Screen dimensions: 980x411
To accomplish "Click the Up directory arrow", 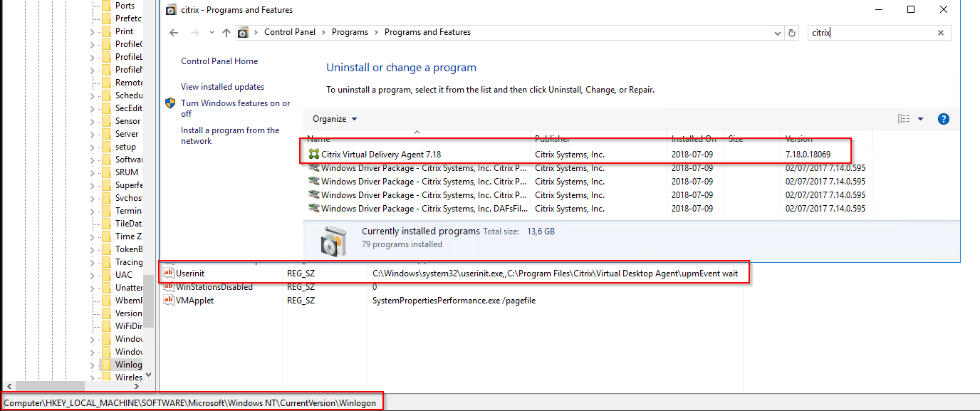I will [226, 33].
